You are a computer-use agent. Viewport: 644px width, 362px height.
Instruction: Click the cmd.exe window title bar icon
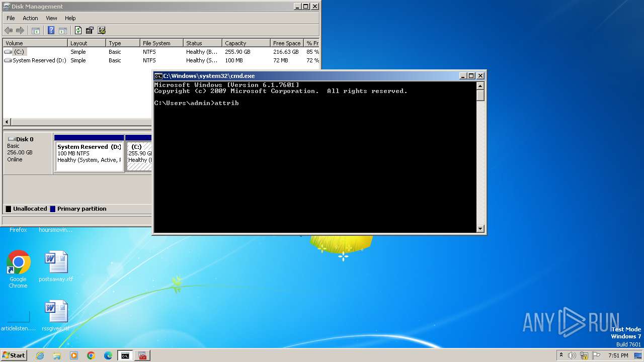pyautogui.click(x=158, y=76)
